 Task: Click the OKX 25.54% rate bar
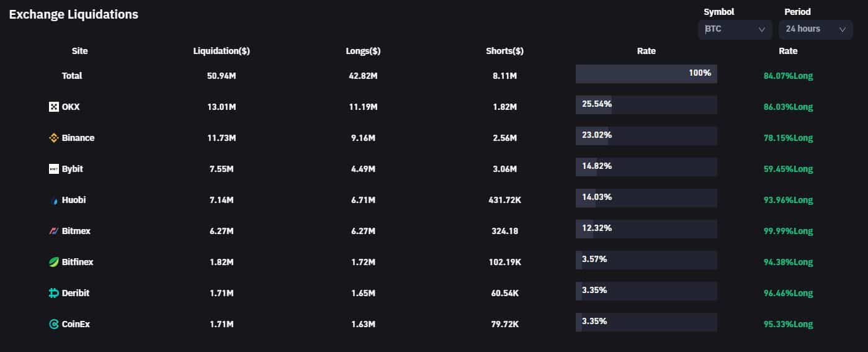646,105
